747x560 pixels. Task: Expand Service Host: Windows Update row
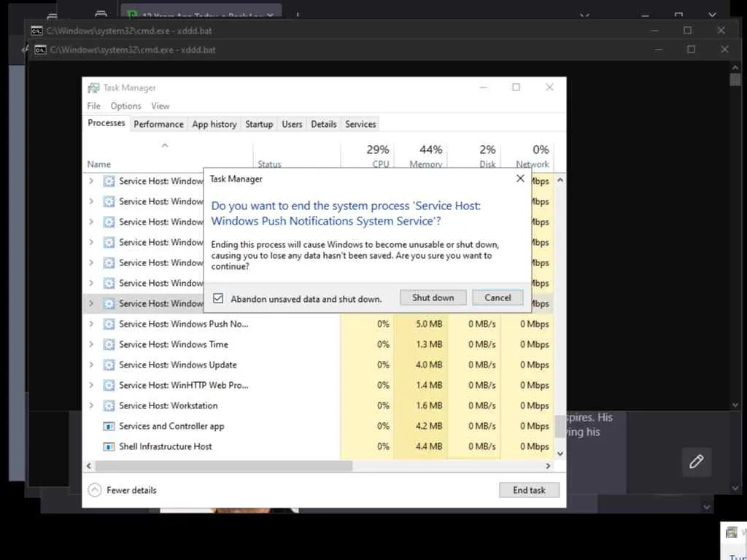click(x=91, y=365)
